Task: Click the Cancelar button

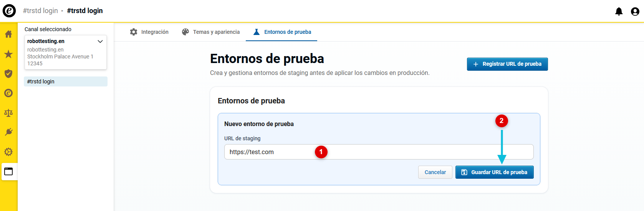Action: pyautogui.click(x=435, y=172)
